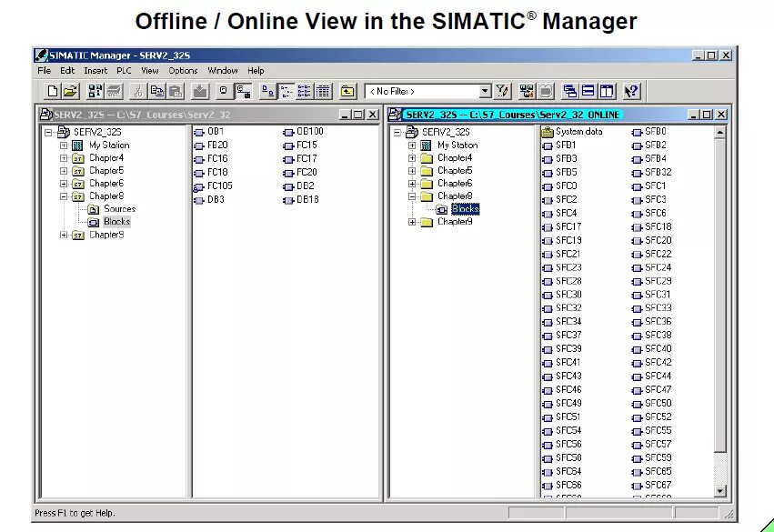Click scroll down arrow in ONLINE block list
The height and width of the screenshot is (532, 774).
(720, 490)
